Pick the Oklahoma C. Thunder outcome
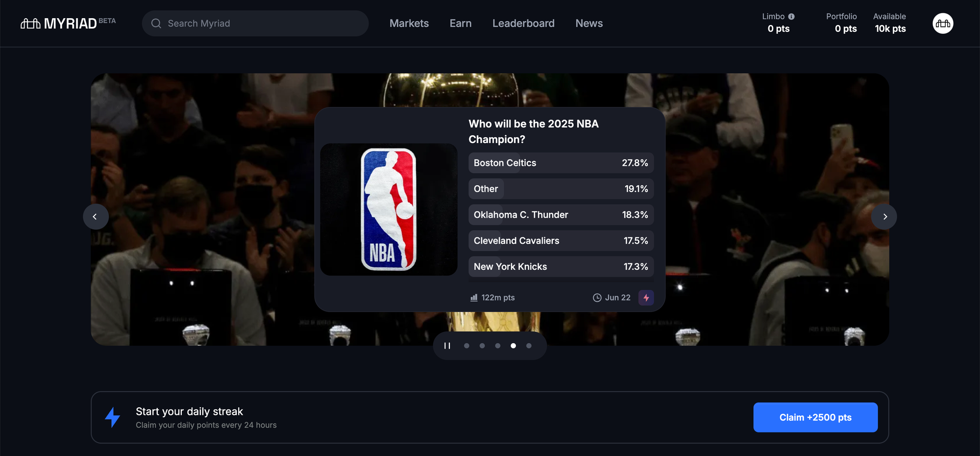 point(561,215)
